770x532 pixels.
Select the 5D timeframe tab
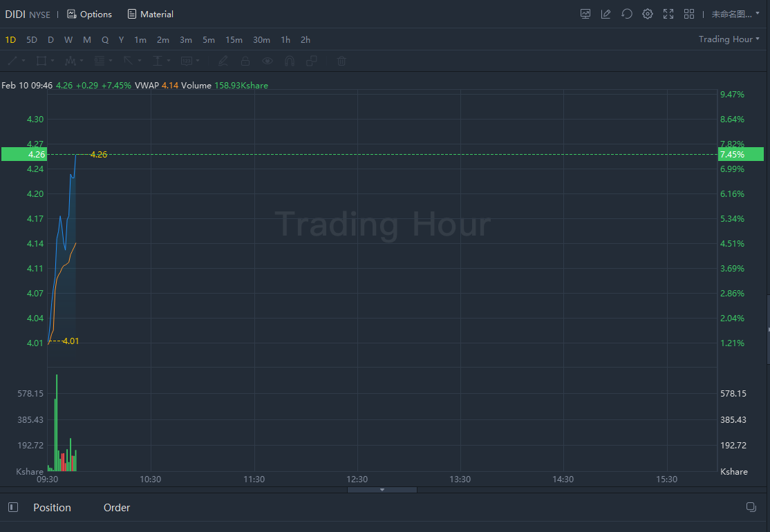pos(31,40)
